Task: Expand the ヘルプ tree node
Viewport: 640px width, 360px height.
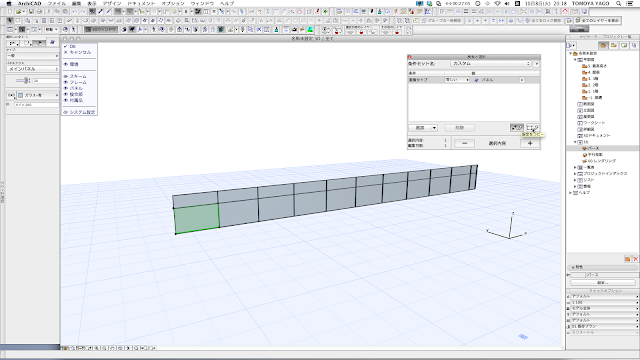Action: (571, 193)
